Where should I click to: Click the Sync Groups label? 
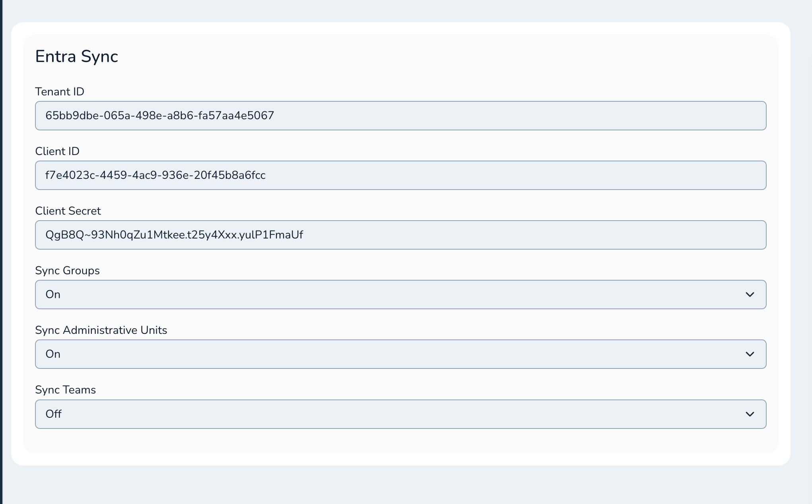tap(67, 271)
